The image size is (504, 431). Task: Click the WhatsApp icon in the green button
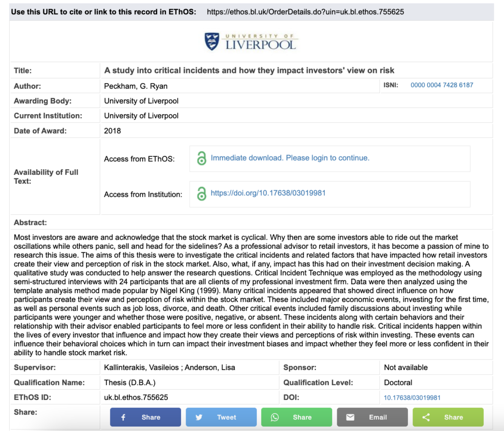(275, 417)
